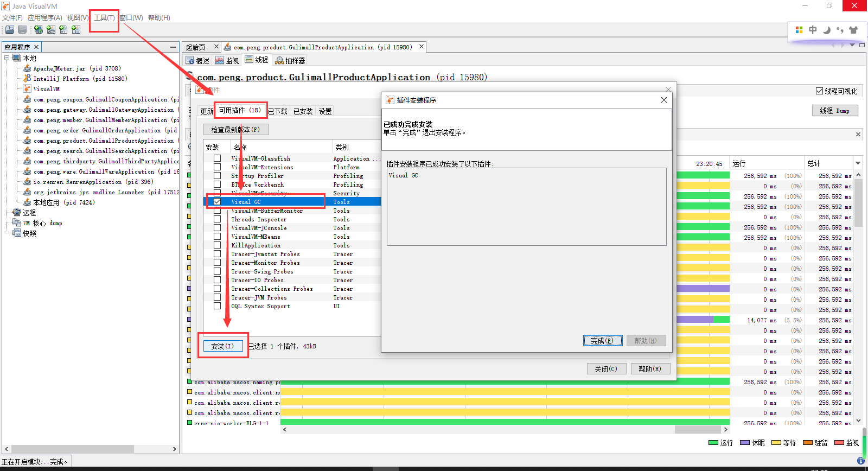Screen dimensions: 868x471
Task: Open the ApacheJMeter.jar process
Action: (77, 68)
